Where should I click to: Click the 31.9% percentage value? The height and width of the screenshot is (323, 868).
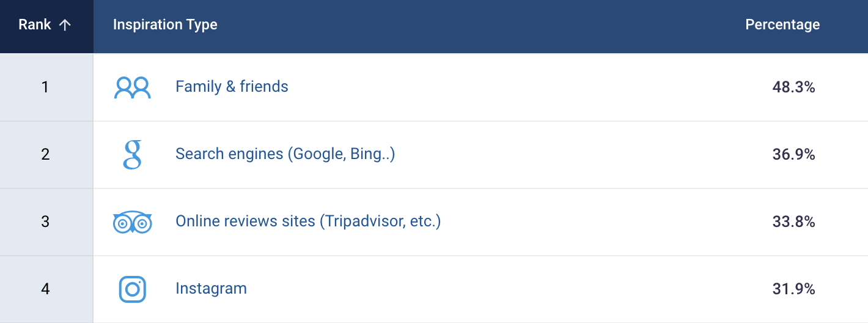(793, 289)
